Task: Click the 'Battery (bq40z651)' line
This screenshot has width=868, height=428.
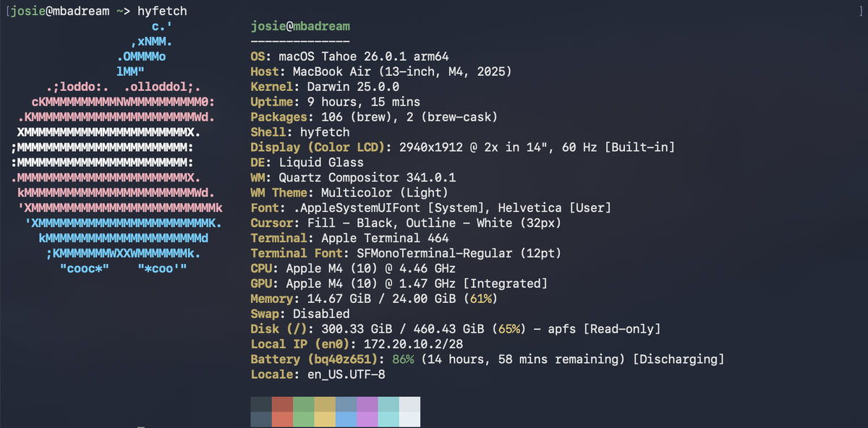Action: point(488,359)
